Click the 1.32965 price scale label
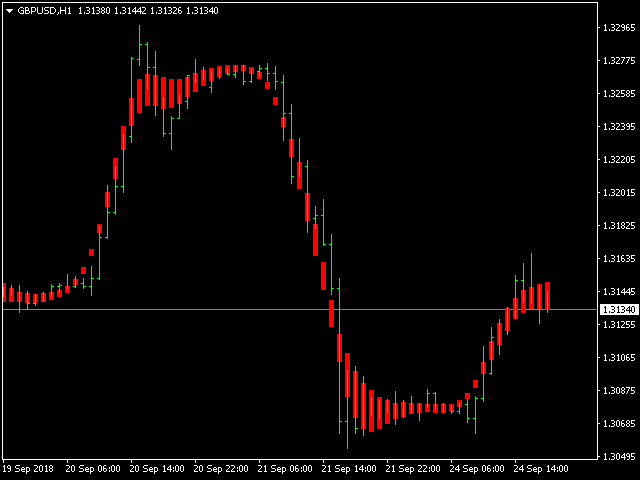Image resolution: width=640 pixels, height=480 pixels. pos(619,28)
